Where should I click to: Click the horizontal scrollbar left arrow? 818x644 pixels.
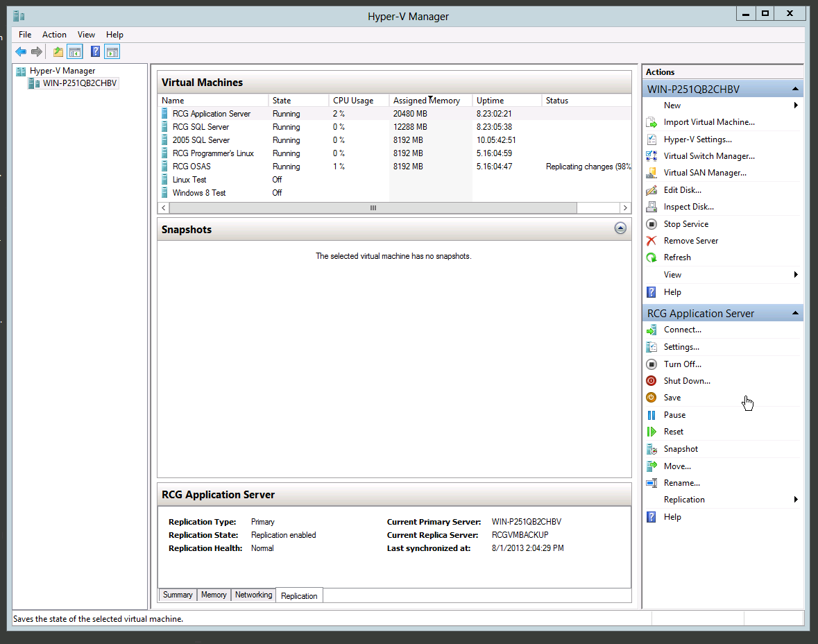pyautogui.click(x=164, y=207)
